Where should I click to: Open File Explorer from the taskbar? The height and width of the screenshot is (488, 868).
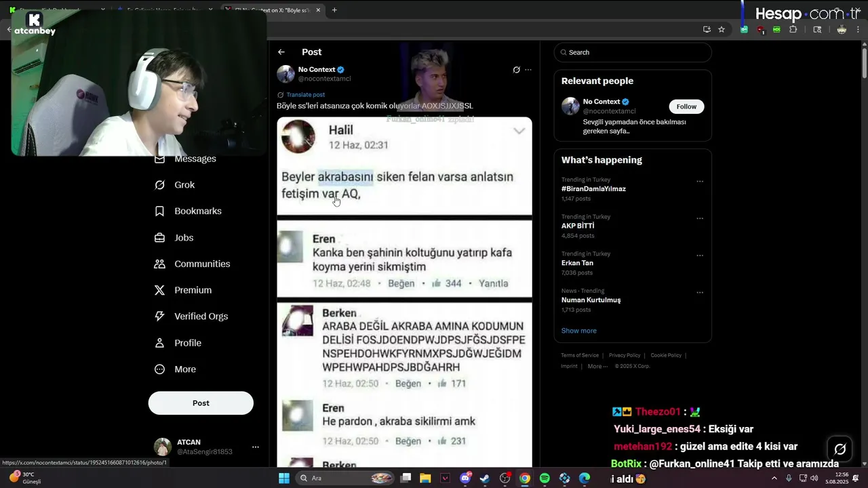(x=425, y=479)
